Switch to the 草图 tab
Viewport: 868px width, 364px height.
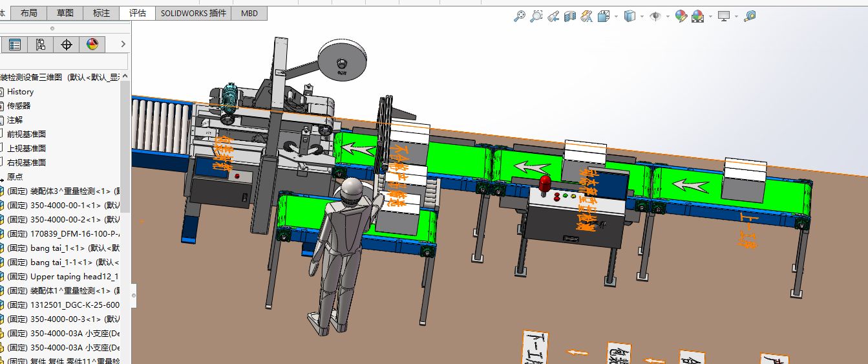click(65, 13)
